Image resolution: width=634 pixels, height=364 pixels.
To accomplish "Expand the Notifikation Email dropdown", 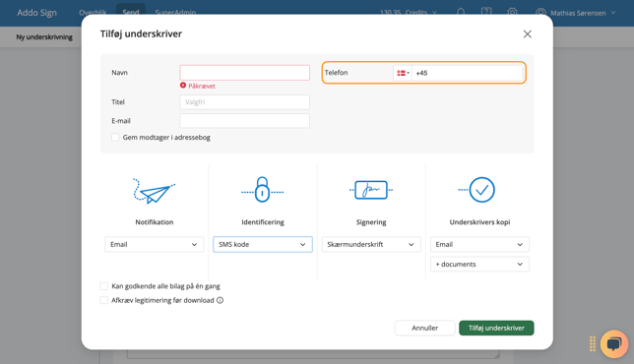I will coord(154,244).
